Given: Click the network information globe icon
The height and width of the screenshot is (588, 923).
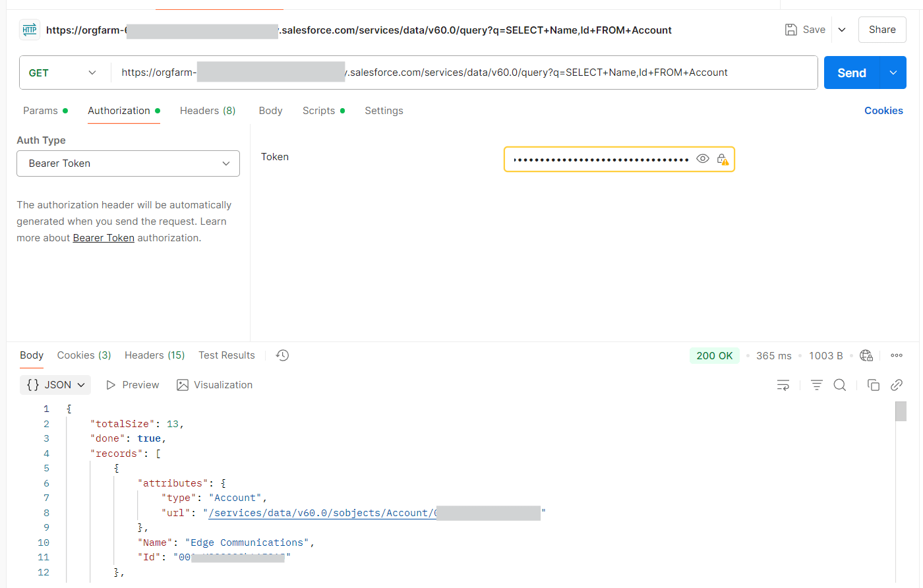Looking at the screenshot, I should 866,355.
